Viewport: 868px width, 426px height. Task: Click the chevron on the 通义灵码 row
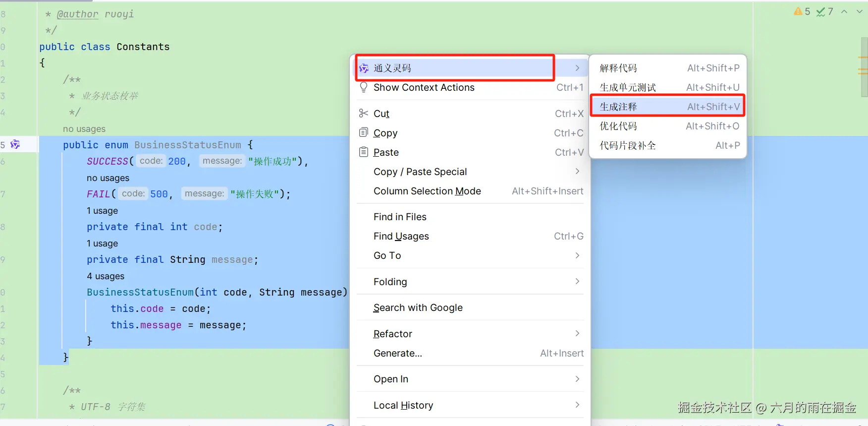(577, 68)
